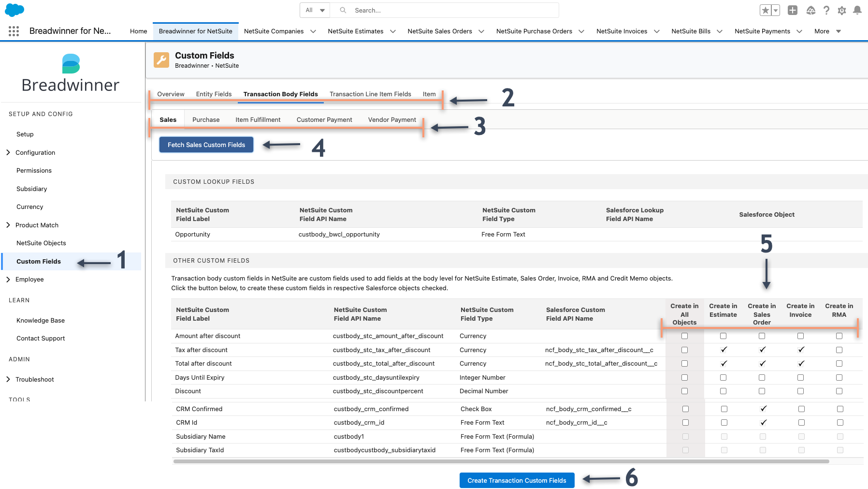Expand the Troubleshoot sidebar section

8,379
